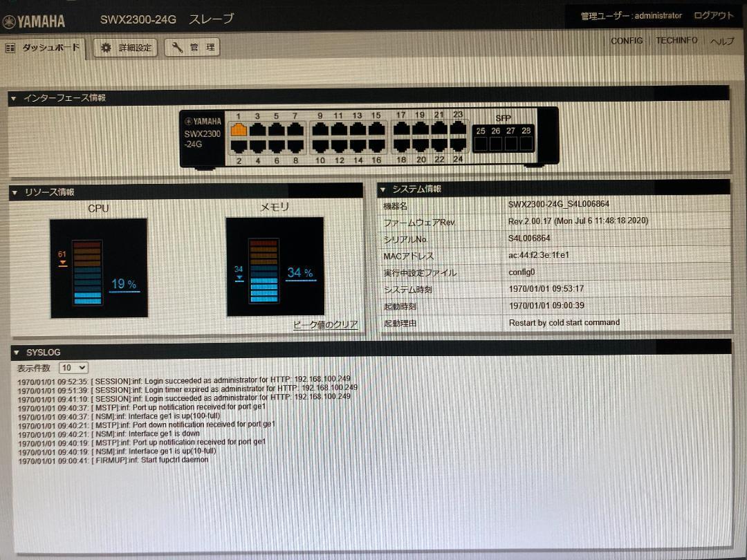Click the memory peak marker 34
This screenshot has height=560, width=747.
click(239, 273)
